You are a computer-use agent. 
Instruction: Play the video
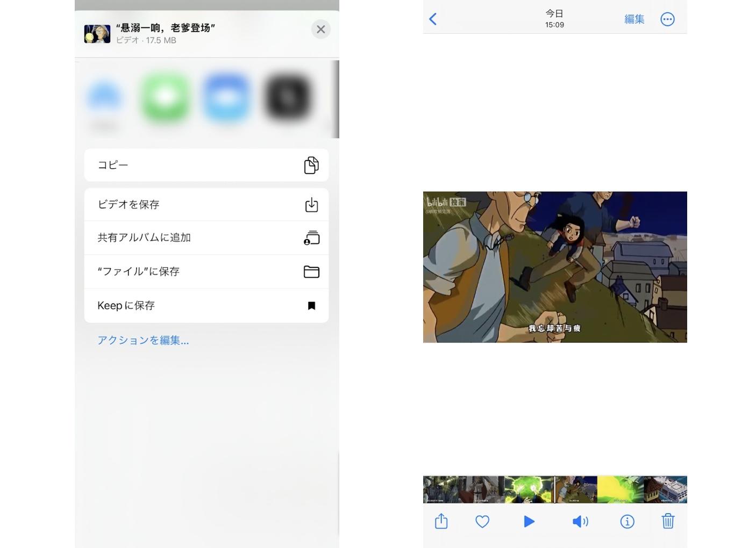coord(529,522)
